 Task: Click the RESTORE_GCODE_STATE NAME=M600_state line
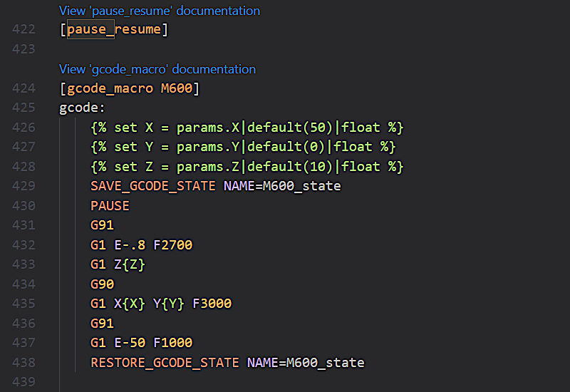point(227,363)
